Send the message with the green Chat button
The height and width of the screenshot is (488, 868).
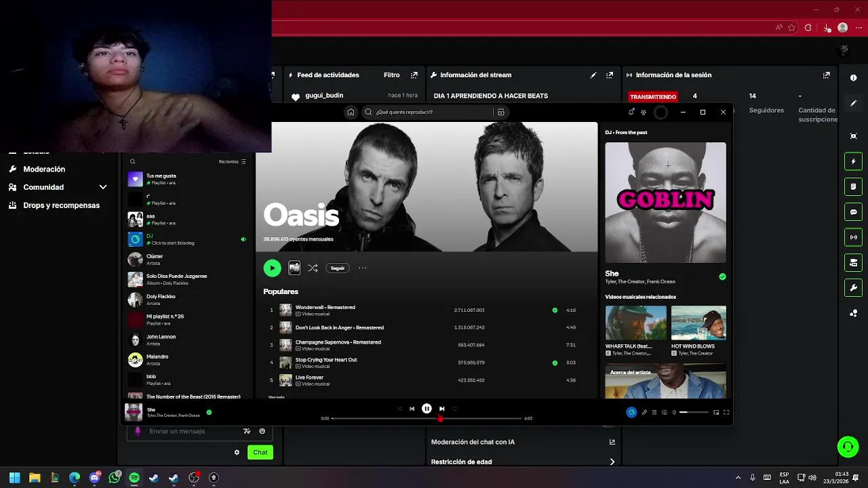click(260, 452)
